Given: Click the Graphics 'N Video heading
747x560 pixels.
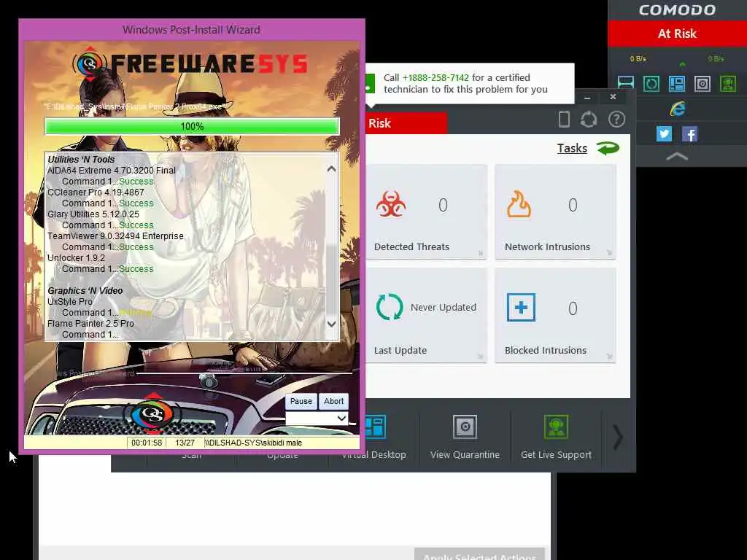Looking at the screenshot, I should coord(85,290).
